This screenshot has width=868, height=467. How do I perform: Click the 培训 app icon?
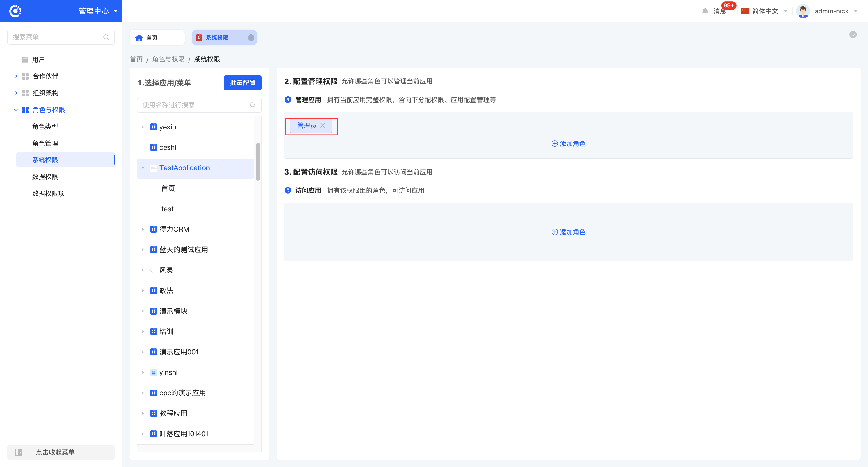point(153,332)
